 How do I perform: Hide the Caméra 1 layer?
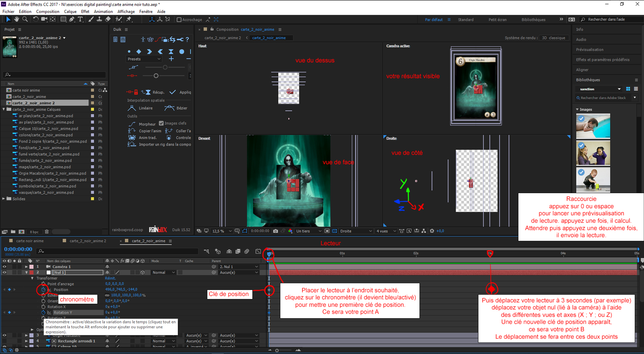[x=4, y=267]
